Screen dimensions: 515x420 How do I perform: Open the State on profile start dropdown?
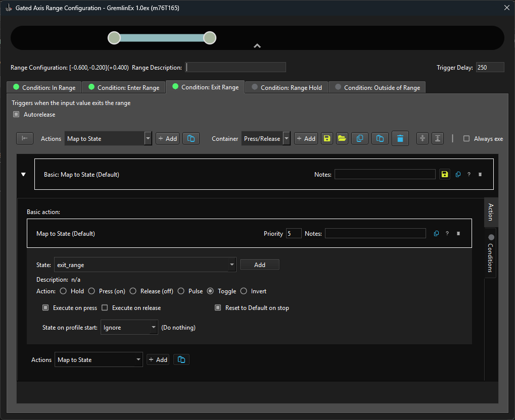[129, 328]
